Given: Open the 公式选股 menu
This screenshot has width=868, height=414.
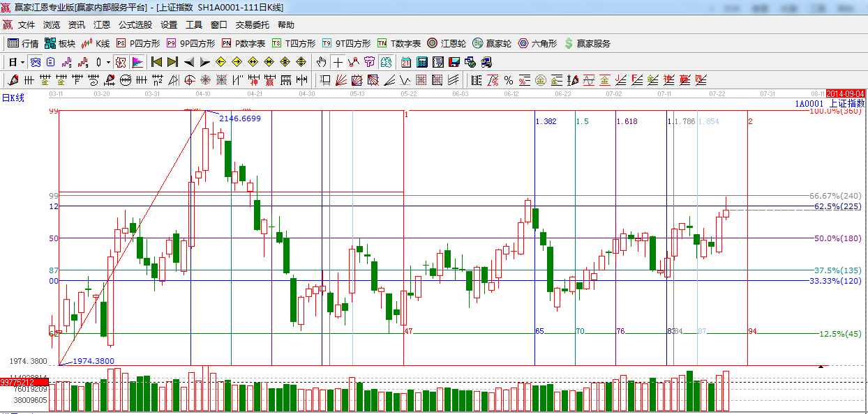Looking at the screenshot, I should 135,24.
